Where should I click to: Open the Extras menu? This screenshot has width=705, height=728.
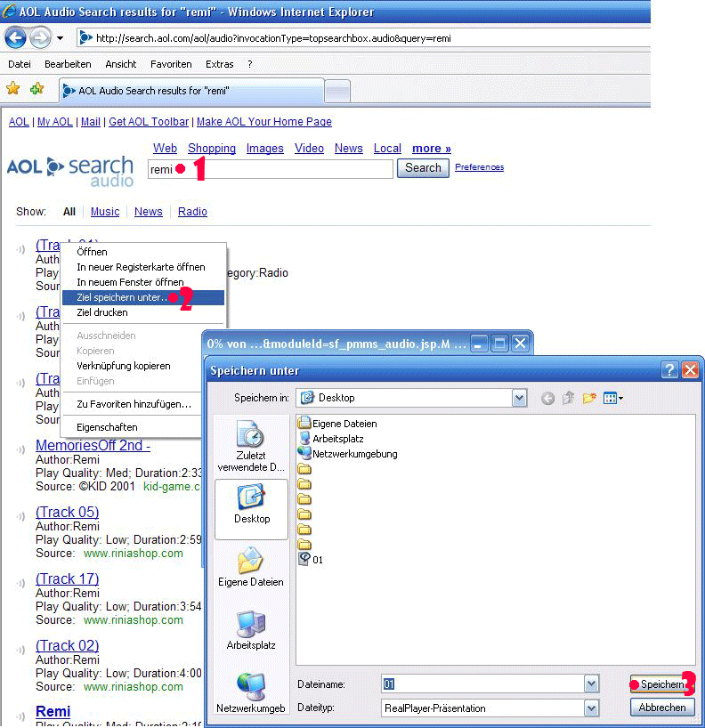pos(219,64)
